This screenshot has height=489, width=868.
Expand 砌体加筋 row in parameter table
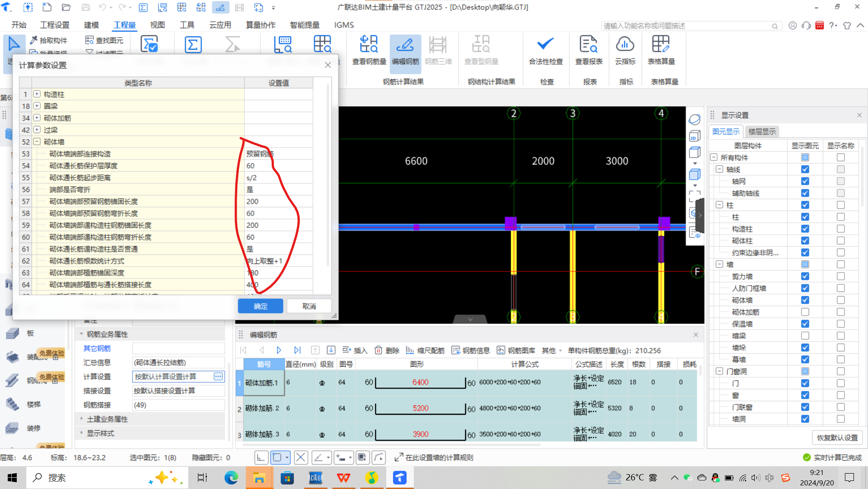(37, 118)
